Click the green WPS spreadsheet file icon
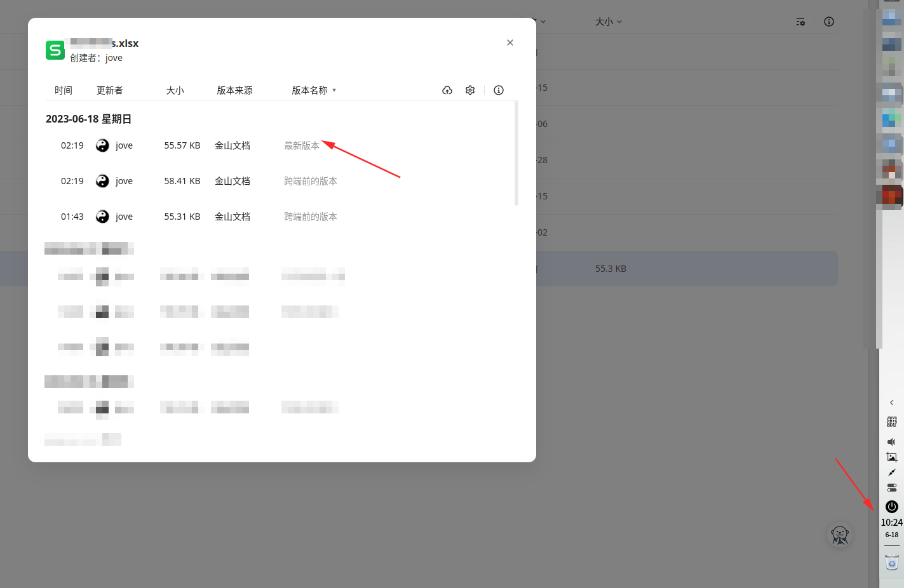904x588 pixels. tap(55, 50)
